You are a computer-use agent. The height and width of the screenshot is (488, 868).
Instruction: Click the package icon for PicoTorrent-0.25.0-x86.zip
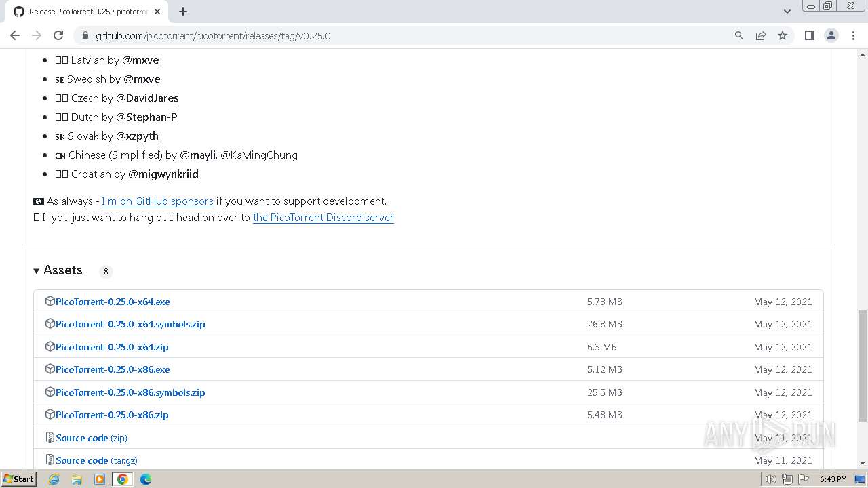[50, 414]
